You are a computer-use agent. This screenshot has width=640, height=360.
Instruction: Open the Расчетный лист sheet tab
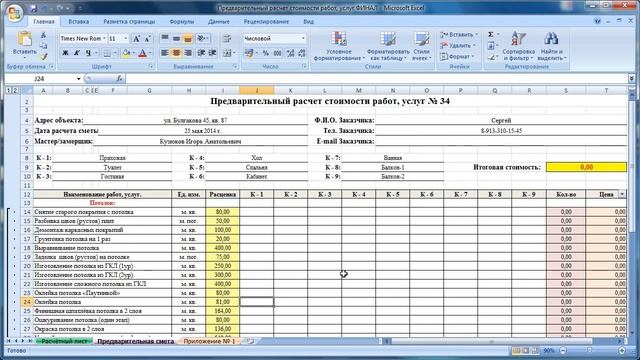pyautogui.click(x=64, y=341)
